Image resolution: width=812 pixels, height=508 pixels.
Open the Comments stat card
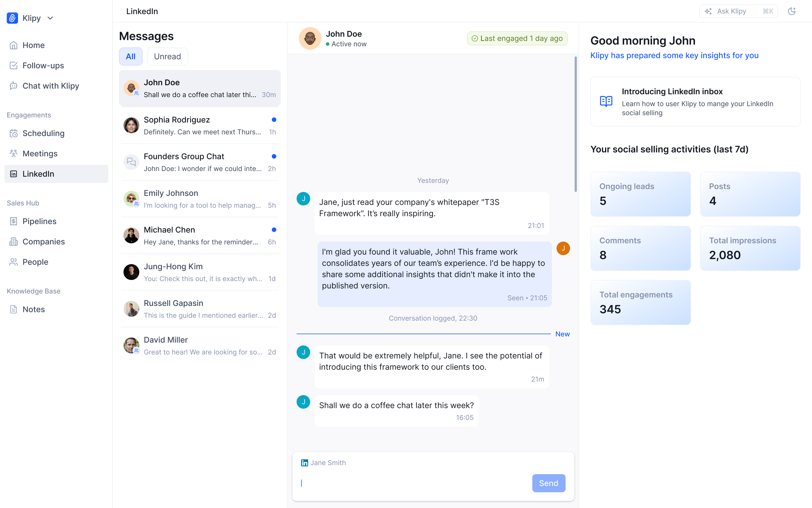[x=641, y=248]
